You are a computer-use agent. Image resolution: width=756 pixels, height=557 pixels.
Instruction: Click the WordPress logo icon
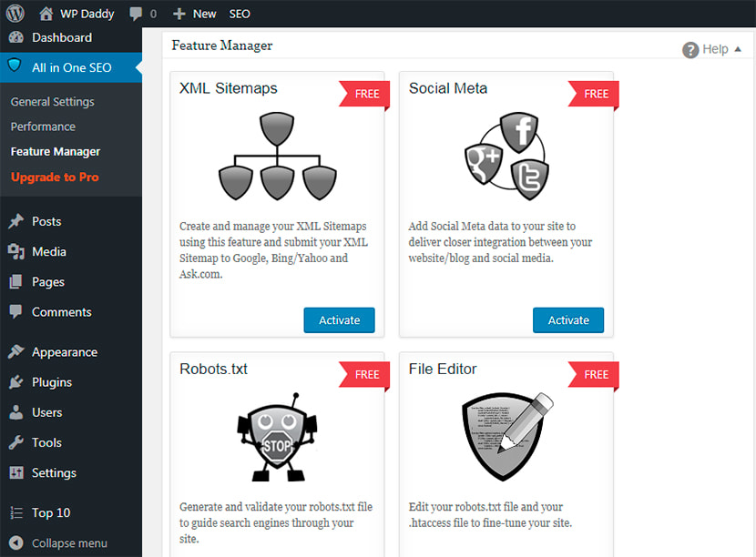[15, 14]
